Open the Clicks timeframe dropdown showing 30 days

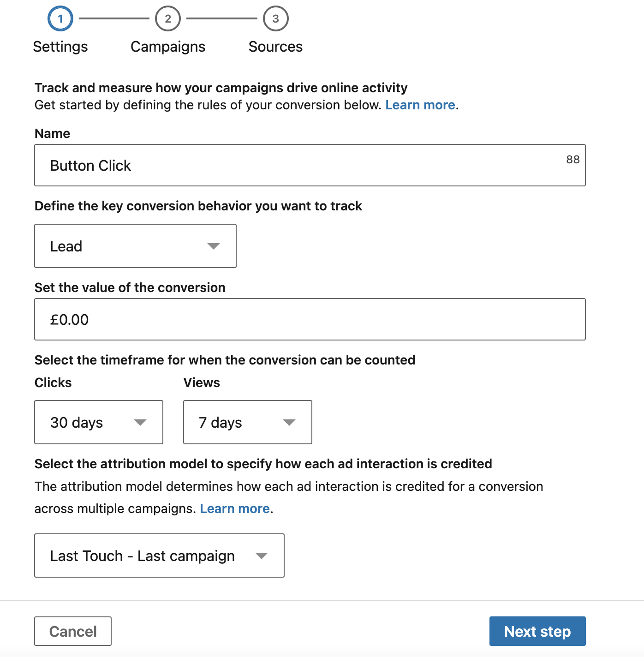click(98, 422)
